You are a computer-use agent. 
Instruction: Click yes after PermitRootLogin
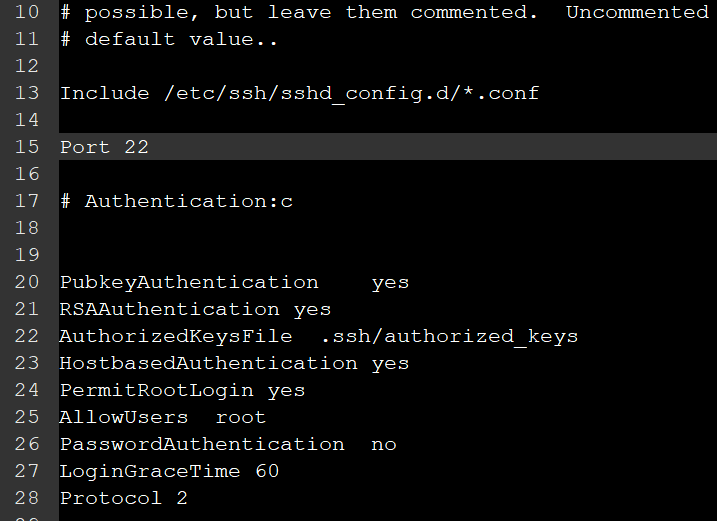pyautogui.click(x=286, y=391)
